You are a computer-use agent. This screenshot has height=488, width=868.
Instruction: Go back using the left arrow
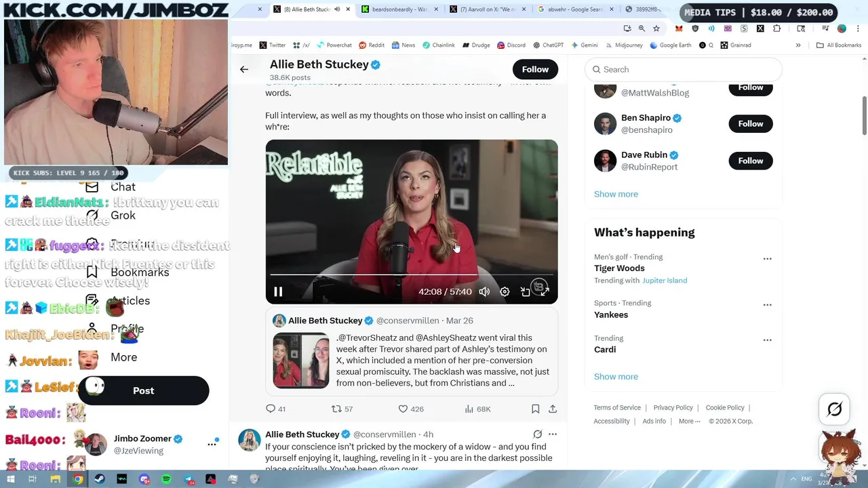click(244, 69)
